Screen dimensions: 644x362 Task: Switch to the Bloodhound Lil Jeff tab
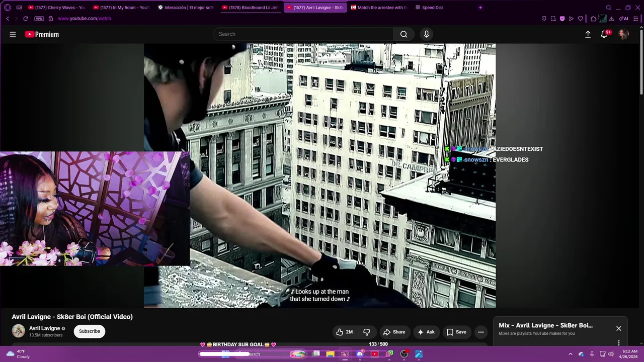click(x=251, y=8)
